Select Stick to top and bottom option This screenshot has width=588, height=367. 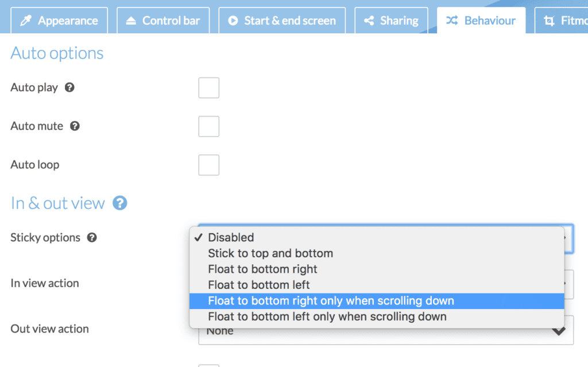click(270, 253)
